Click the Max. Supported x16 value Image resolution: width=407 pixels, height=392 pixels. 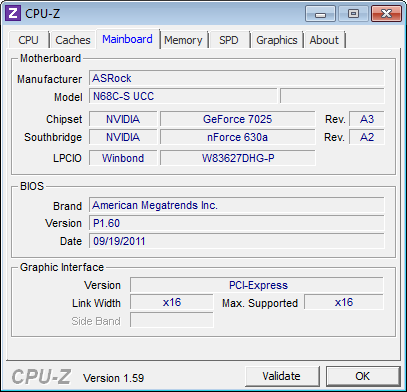point(344,302)
